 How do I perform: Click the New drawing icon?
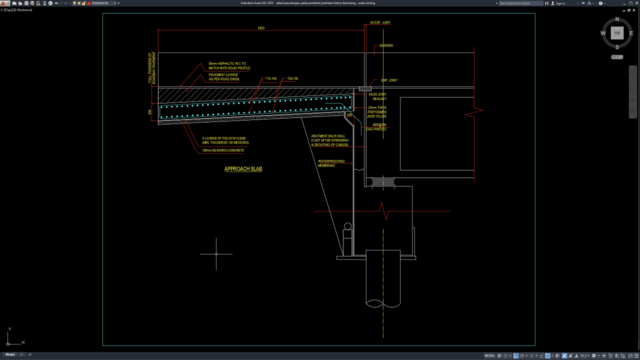pos(14,3)
